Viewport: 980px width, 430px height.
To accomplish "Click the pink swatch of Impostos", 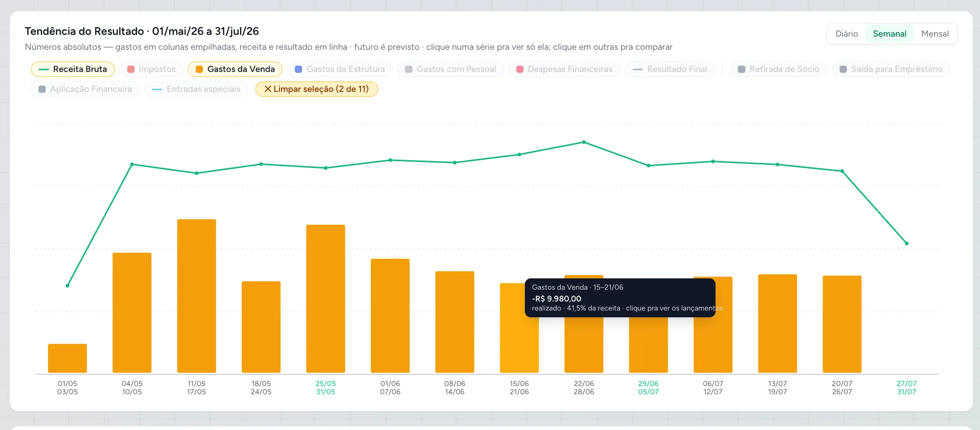I will coord(131,69).
